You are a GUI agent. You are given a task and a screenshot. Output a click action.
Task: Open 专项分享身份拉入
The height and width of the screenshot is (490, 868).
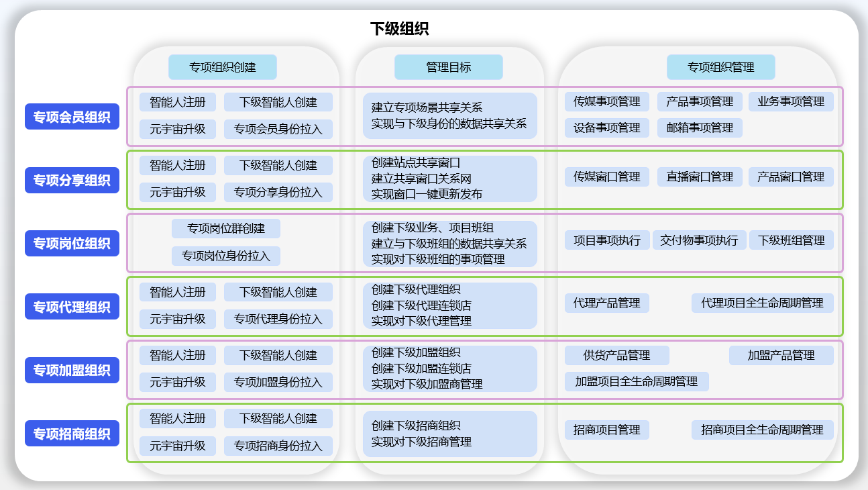pyautogui.click(x=278, y=192)
